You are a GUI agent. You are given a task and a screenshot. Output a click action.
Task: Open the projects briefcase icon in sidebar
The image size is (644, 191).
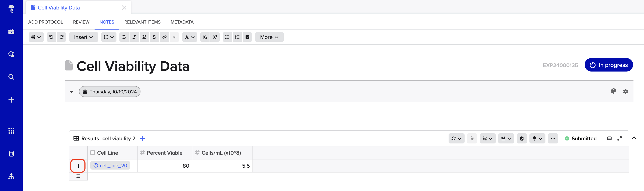pos(11,32)
